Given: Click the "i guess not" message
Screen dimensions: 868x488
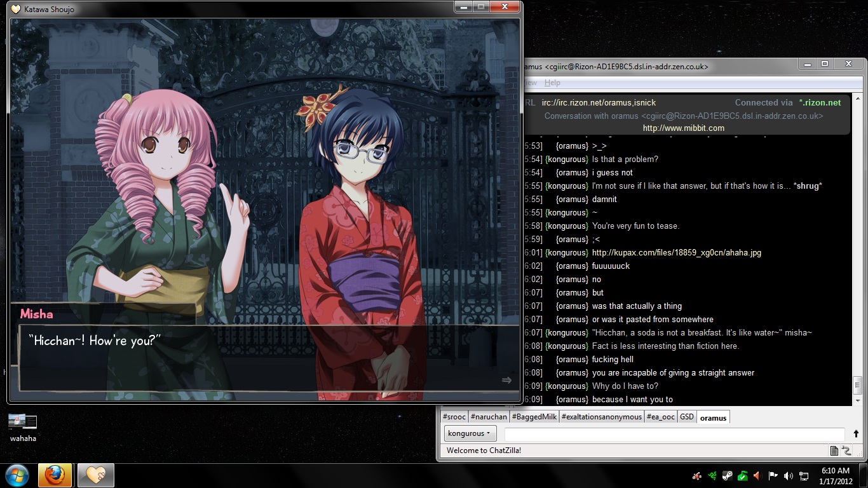Looking at the screenshot, I should coord(613,173).
